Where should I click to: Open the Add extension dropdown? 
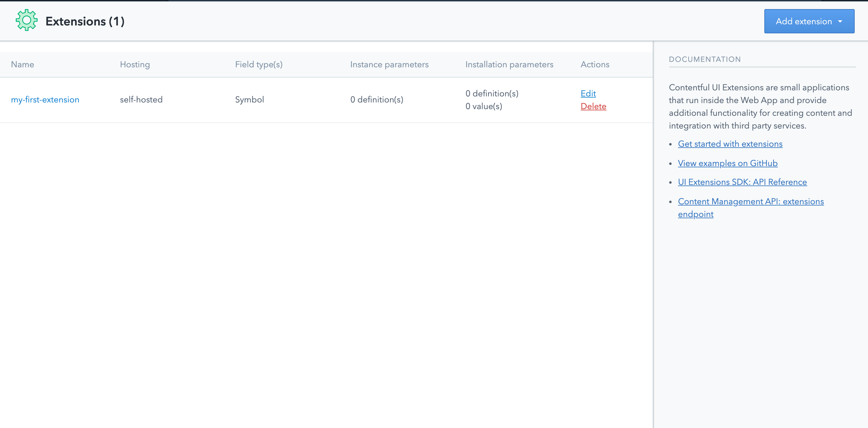[804, 21]
